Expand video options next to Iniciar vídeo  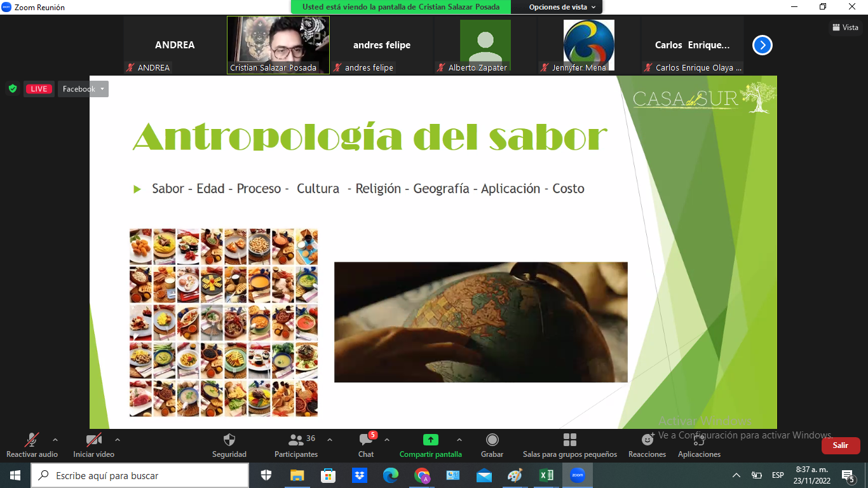[x=117, y=439]
